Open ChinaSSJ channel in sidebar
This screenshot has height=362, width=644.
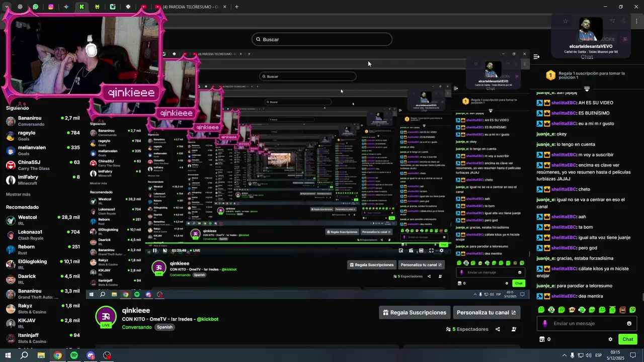click(43, 165)
